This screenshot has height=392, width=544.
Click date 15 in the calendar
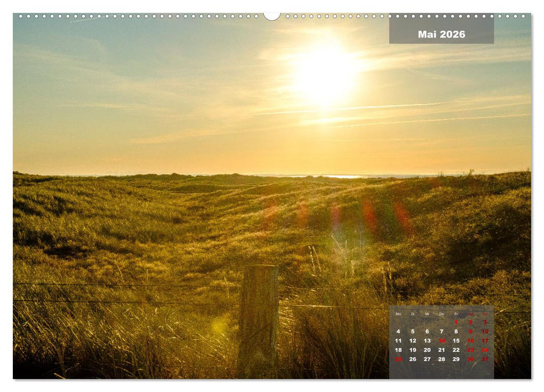[x=456, y=340]
